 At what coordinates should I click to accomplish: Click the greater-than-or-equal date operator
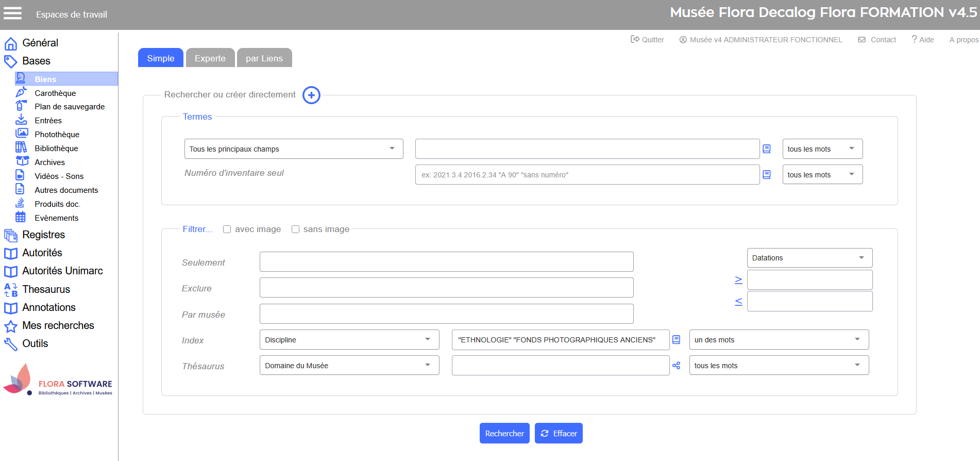[738, 280]
